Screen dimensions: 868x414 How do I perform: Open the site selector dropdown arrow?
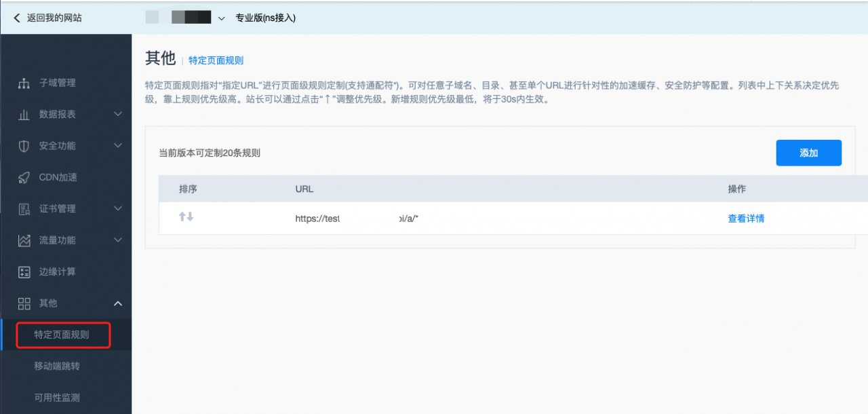click(x=221, y=19)
